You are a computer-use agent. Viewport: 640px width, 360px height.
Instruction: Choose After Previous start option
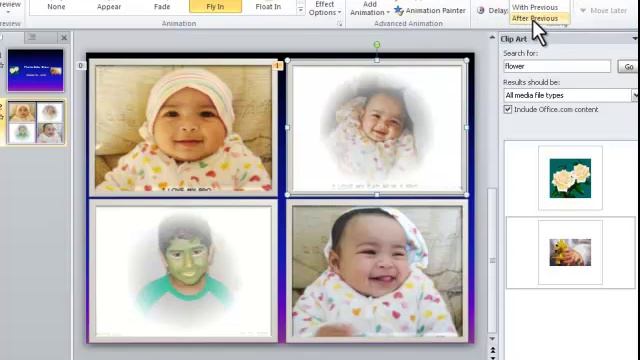535,18
